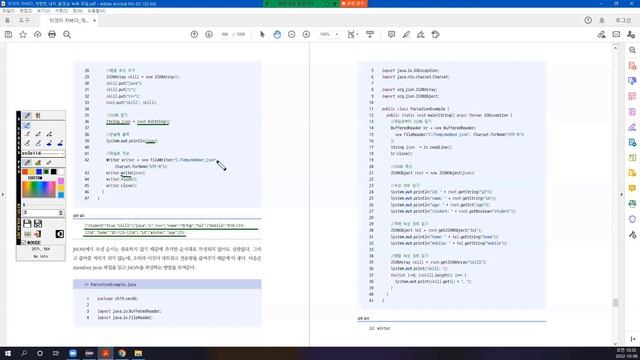Open the 편집 menu
This screenshot has height=360, width=640.
(x=26, y=11)
